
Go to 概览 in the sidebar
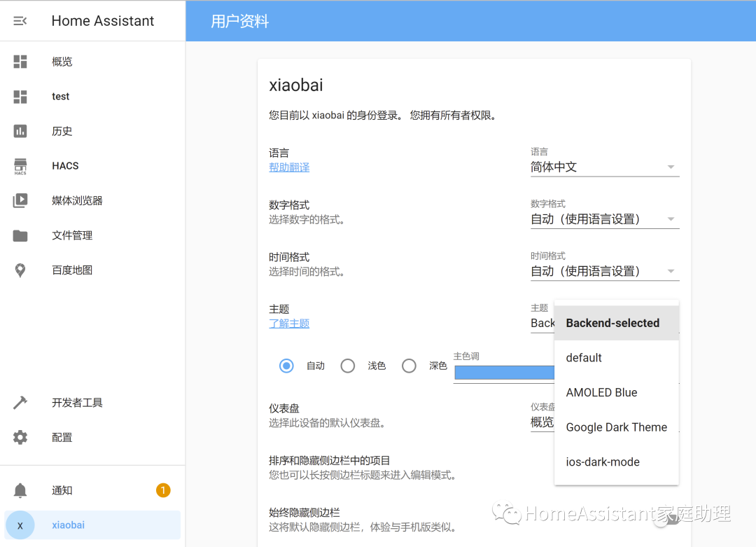92,62
